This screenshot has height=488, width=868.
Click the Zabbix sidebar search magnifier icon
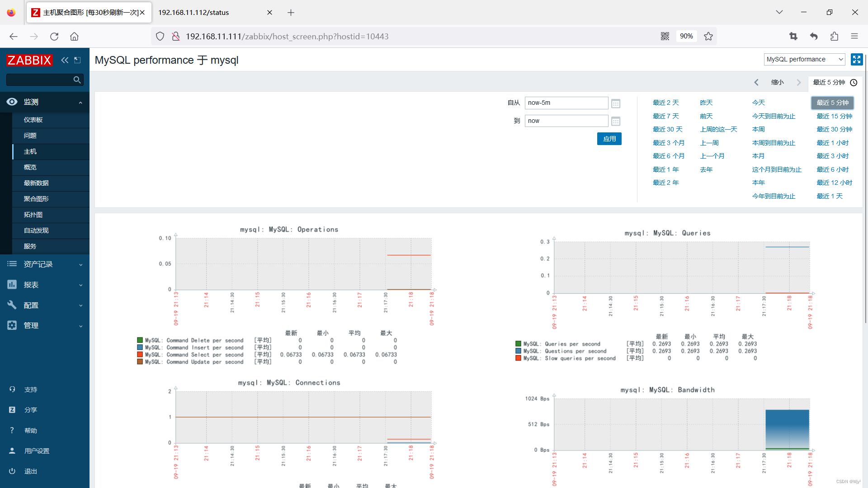pyautogui.click(x=77, y=80)
